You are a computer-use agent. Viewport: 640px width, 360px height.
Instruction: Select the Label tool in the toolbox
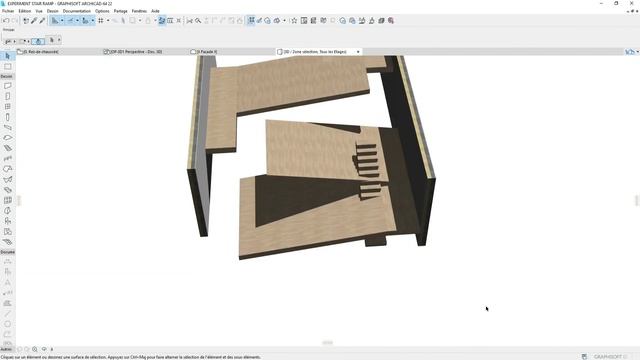[7, 293]
